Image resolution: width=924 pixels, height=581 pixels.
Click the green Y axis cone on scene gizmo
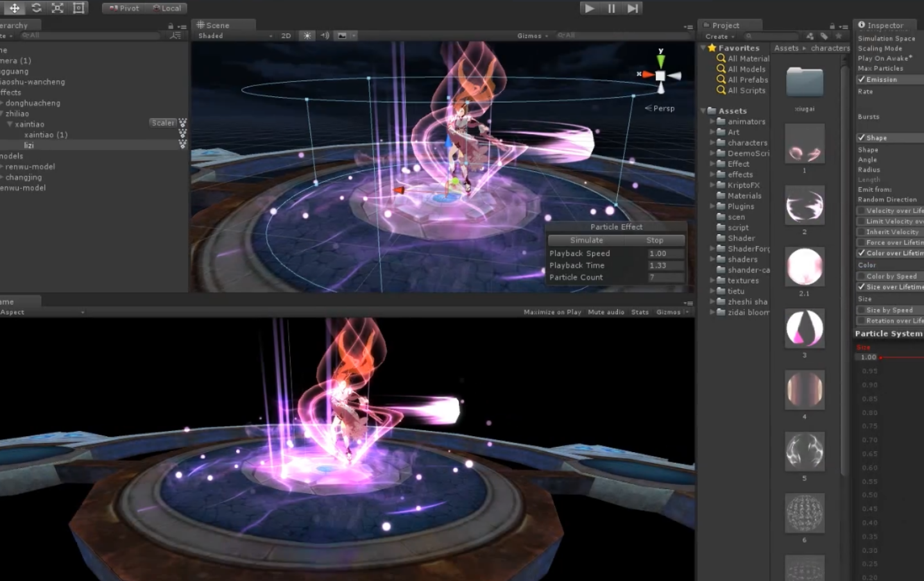pyautogui.click(x=660, y=60)
